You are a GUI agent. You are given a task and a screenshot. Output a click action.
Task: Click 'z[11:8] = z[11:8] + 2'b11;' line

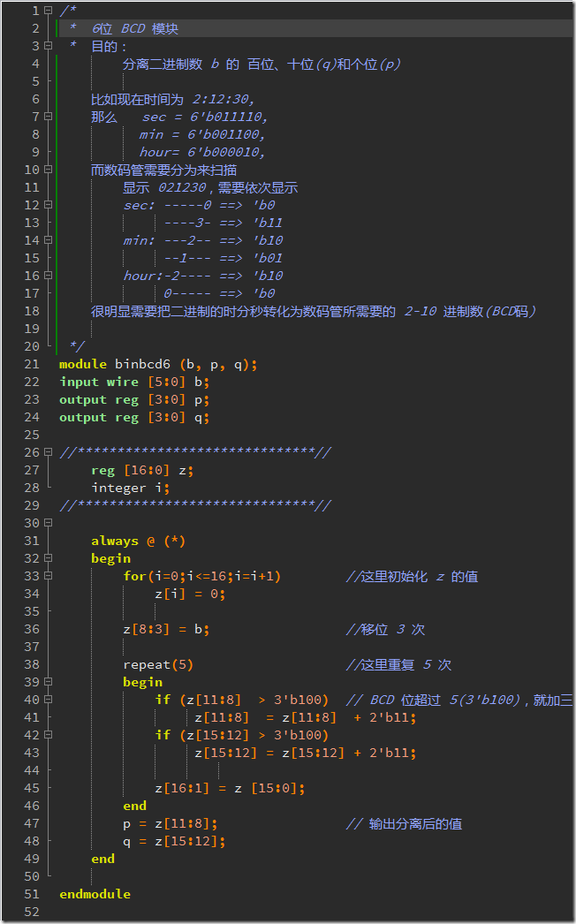pyautogui.click(x=306, y=718)
